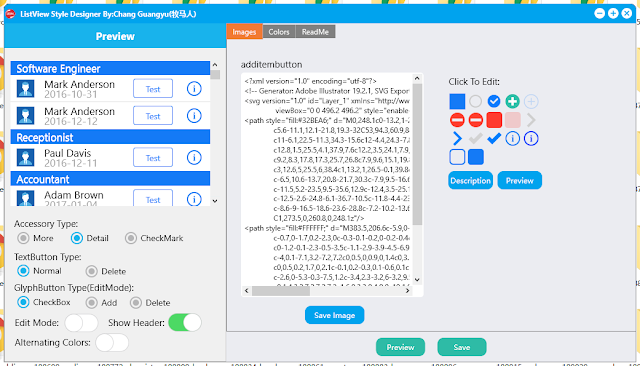Click SVG code box scroll down arrow
Image resolution: width=640 pixels, height=366 pixels.
(x=417, y=279)
